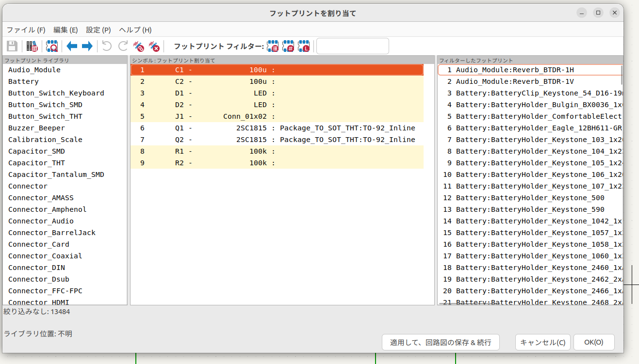Run automatic footprint association icon

click(139, 47)
